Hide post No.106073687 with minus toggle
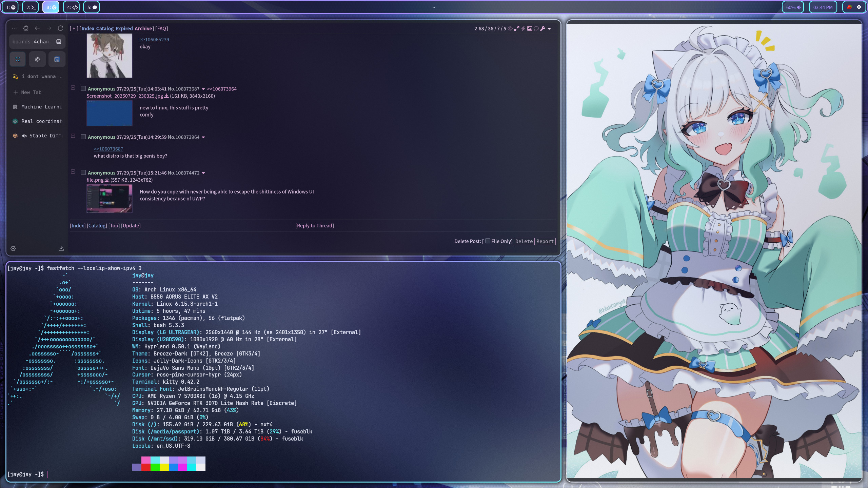Screen dimensions: 868x488 point(73,88)
